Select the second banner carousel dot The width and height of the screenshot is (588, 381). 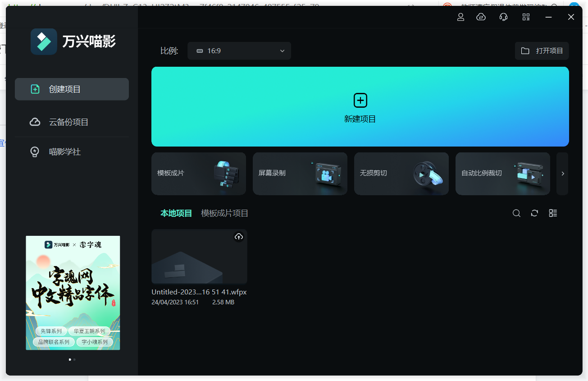click(x=74, y=359)
